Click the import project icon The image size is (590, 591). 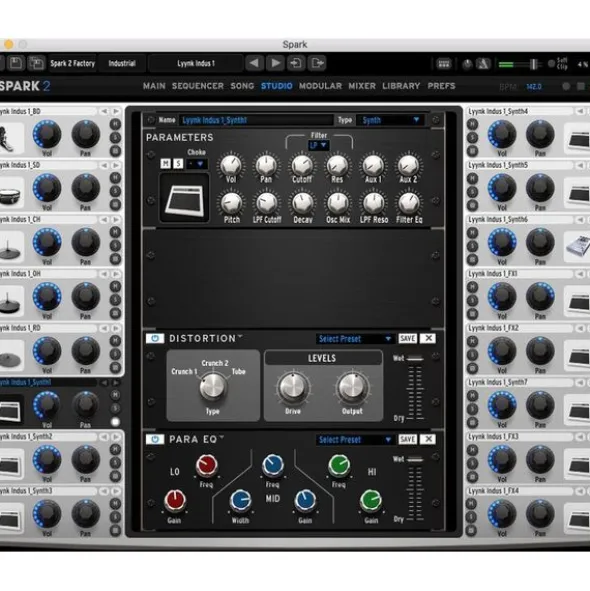[x=296, y=63]
